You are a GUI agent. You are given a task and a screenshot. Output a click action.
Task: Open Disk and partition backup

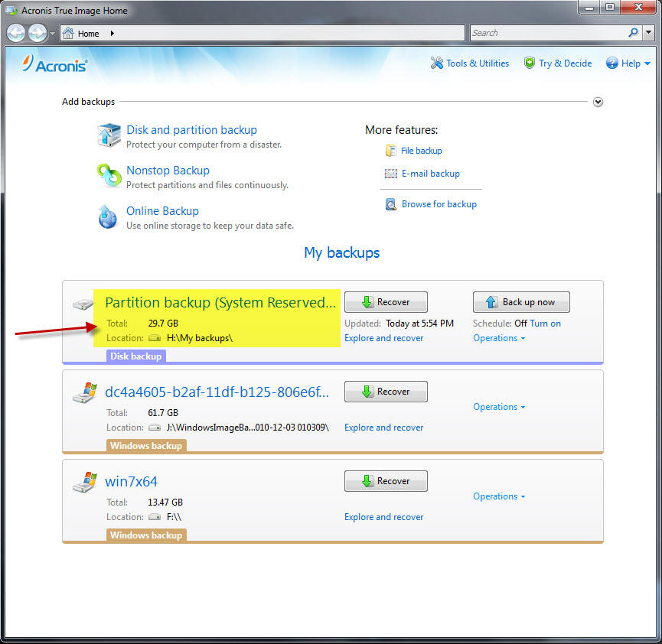pos(191,130)
